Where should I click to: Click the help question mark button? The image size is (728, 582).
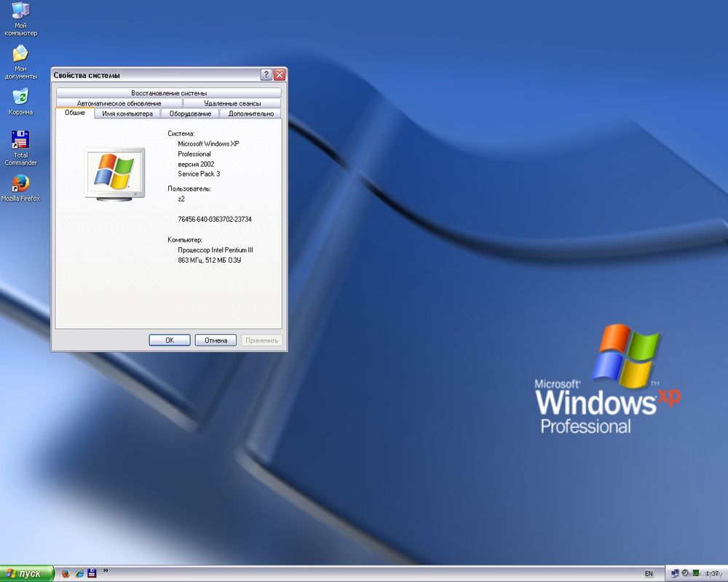click(266, 75)
